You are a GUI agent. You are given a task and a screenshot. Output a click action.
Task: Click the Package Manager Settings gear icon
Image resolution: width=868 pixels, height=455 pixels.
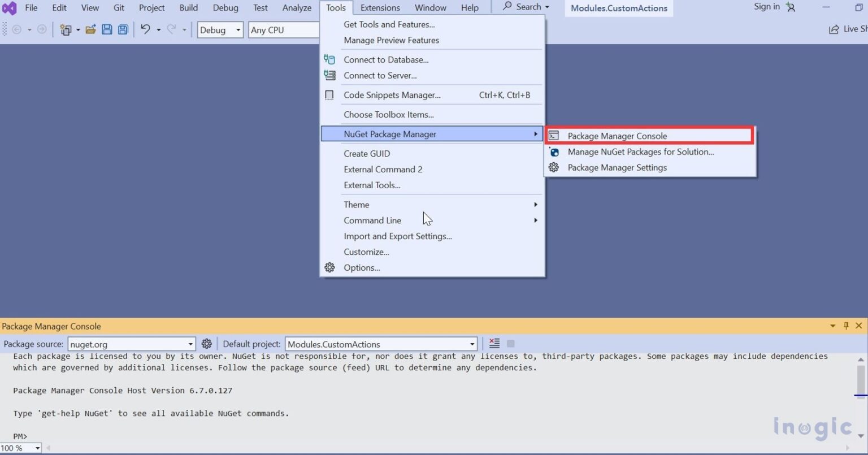coord(554,167)
